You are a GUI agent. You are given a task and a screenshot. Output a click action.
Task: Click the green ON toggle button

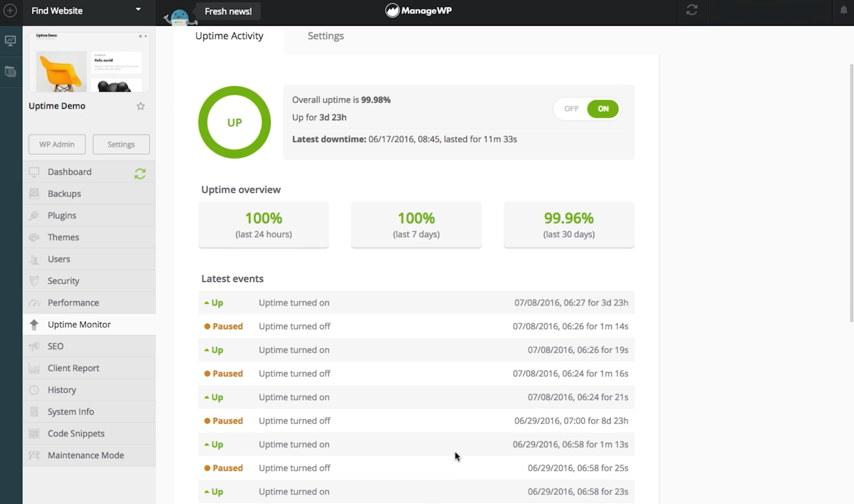pyautogui.click(x=603, y=109)
